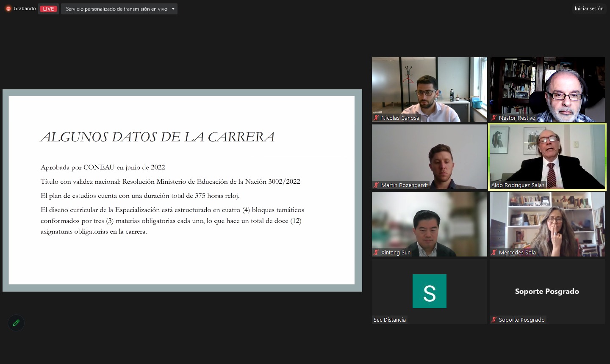Image resolution: width=610 pixels, height=364 pixels.
Task: Select Xintang Sun video tile
Action: [x=430, y=224]
